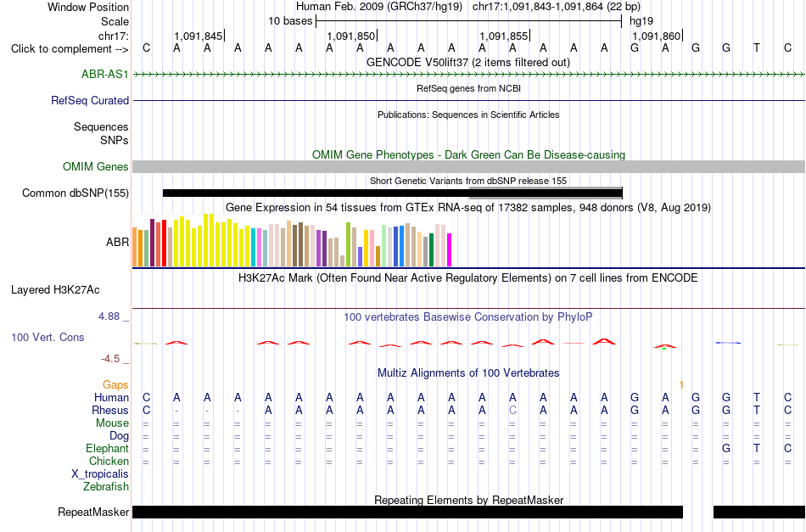Viewport: 806px width, 532px height.
Task: Click the hg19 label beside scale bar
Action: (641, 21)
